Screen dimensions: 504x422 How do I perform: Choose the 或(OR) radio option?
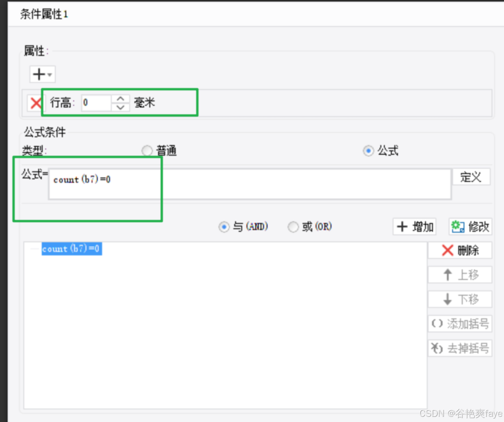[x=293, y=227]
